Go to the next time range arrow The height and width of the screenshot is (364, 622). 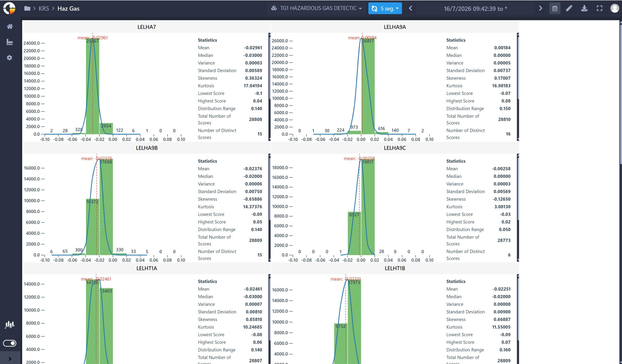(540, 9)
